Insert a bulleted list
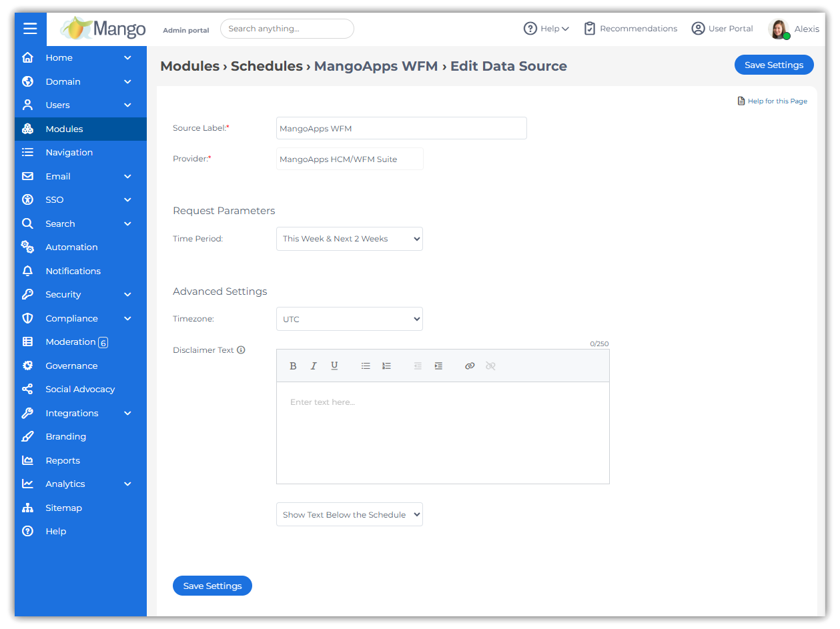Screen dimensions: 840x629 (x=366, y=366)
